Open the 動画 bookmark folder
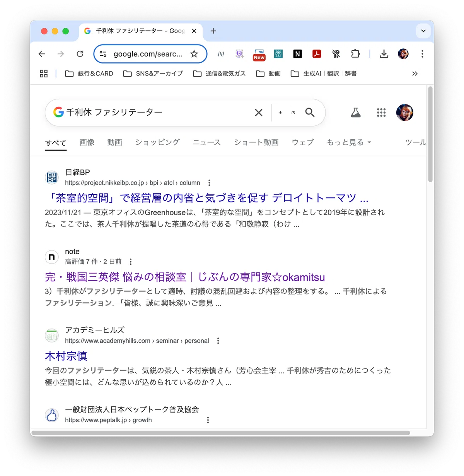Screen dimensions: 464x476 268,74
